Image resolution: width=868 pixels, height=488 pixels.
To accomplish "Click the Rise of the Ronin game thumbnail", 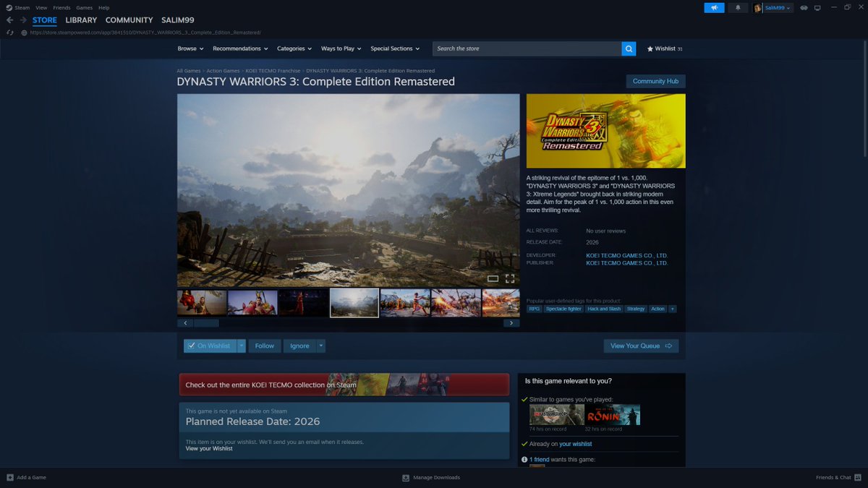I will click(613, 414).
